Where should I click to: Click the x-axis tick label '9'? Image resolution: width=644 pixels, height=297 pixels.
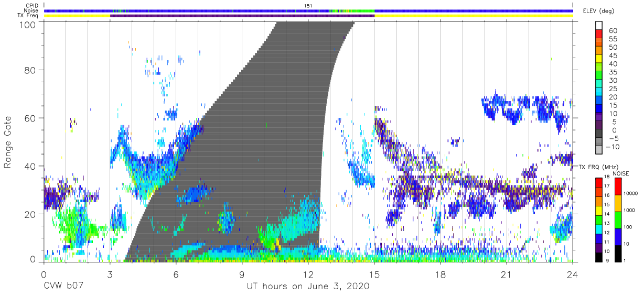242,274
